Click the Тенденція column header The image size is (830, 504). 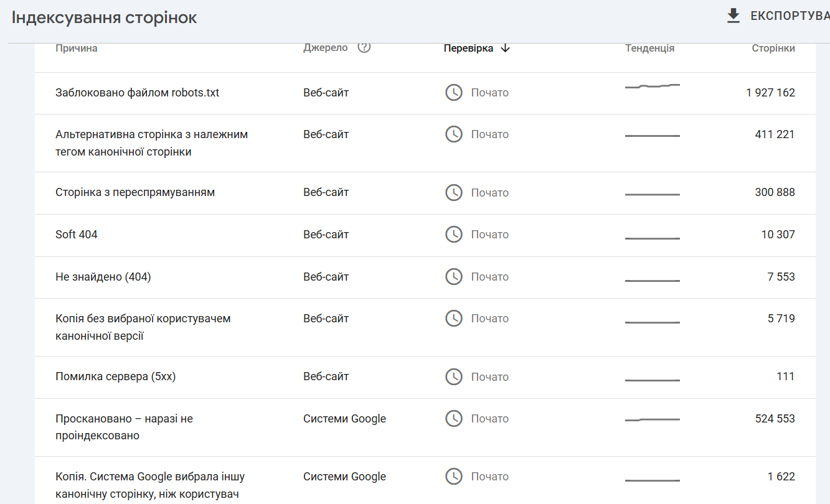point(650,48)
